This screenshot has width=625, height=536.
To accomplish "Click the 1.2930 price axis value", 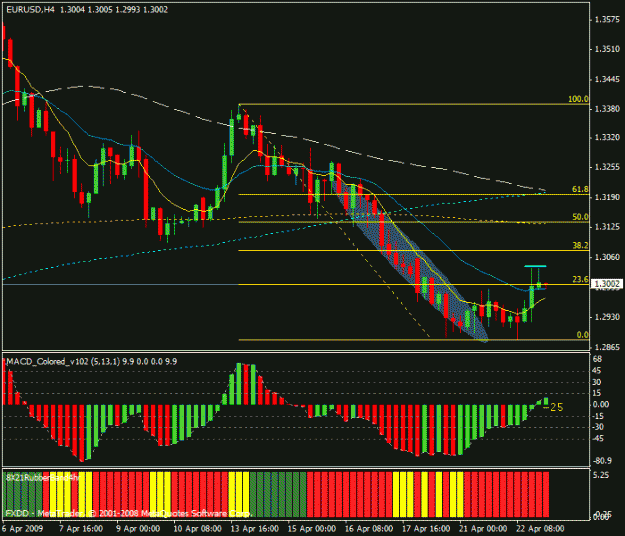I will point(607,317).
